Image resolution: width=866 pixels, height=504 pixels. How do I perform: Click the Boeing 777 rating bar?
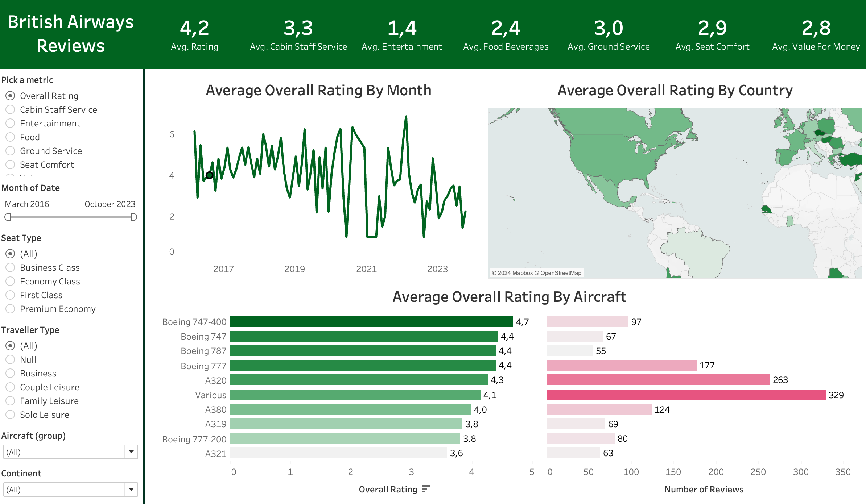point(363,365)
